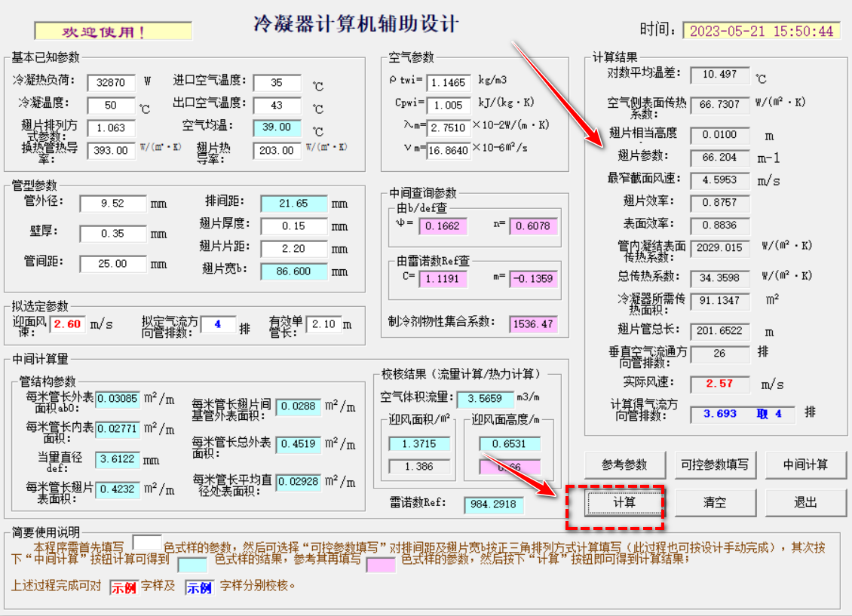Select the 制冷剂物性集合系数 field
852x616 pixels.
click(532, 324)
